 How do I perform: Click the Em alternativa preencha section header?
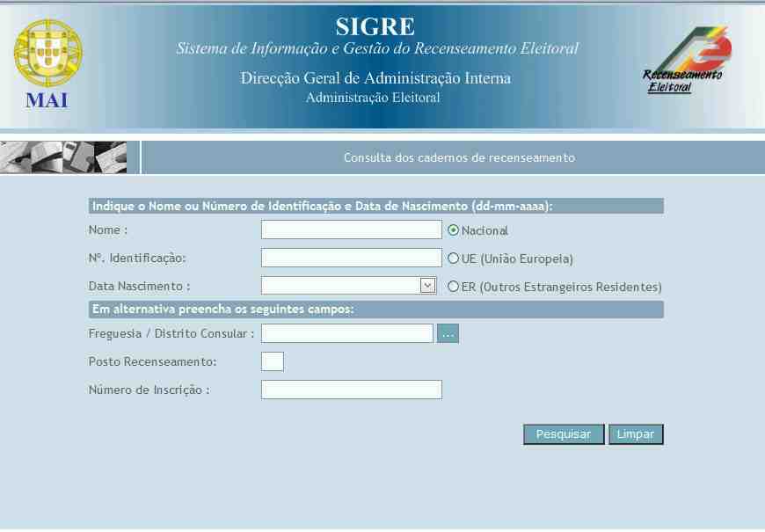[375, 310]
